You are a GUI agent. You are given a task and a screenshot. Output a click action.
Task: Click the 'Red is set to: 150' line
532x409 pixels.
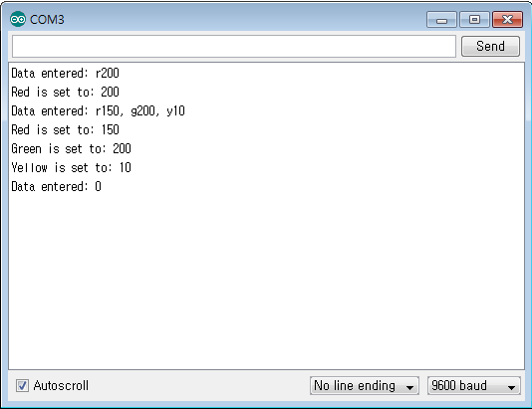tap(65, 129)
